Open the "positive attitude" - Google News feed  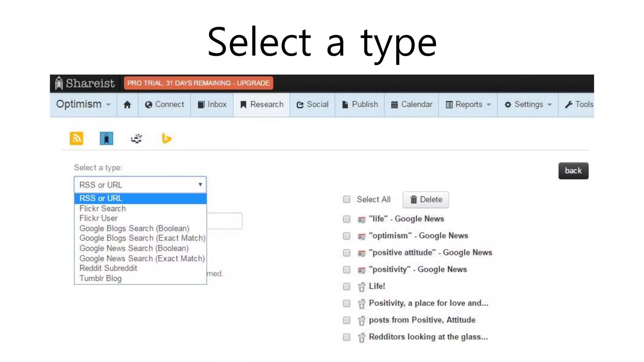point(430,253)
